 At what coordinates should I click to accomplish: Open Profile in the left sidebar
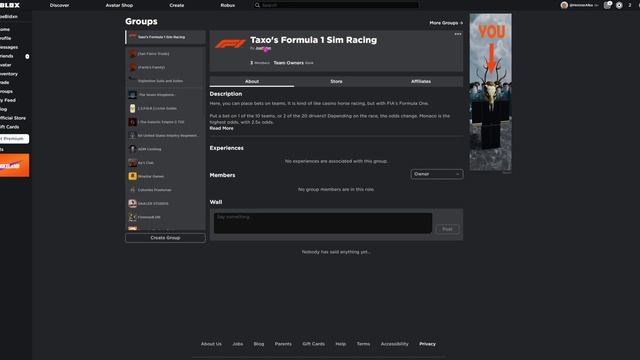click(x=5, y=38)
